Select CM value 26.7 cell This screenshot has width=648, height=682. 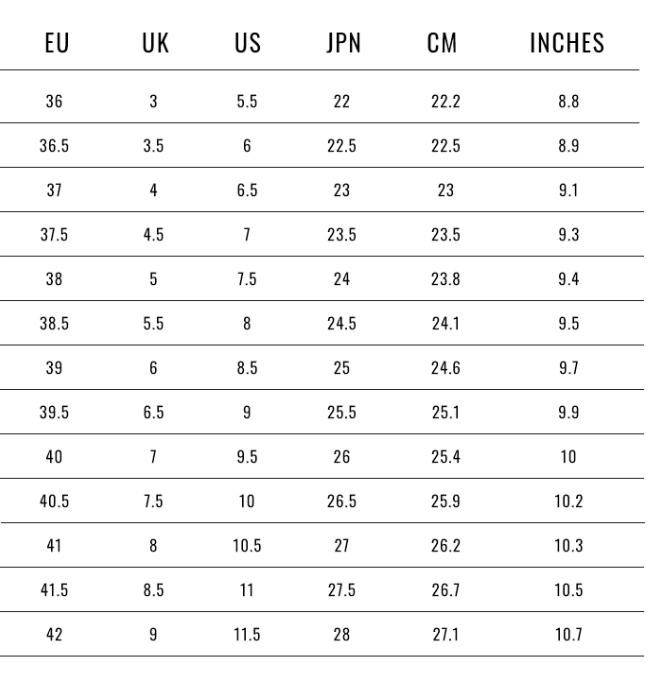pyautogui.click(x=445, y=590)
